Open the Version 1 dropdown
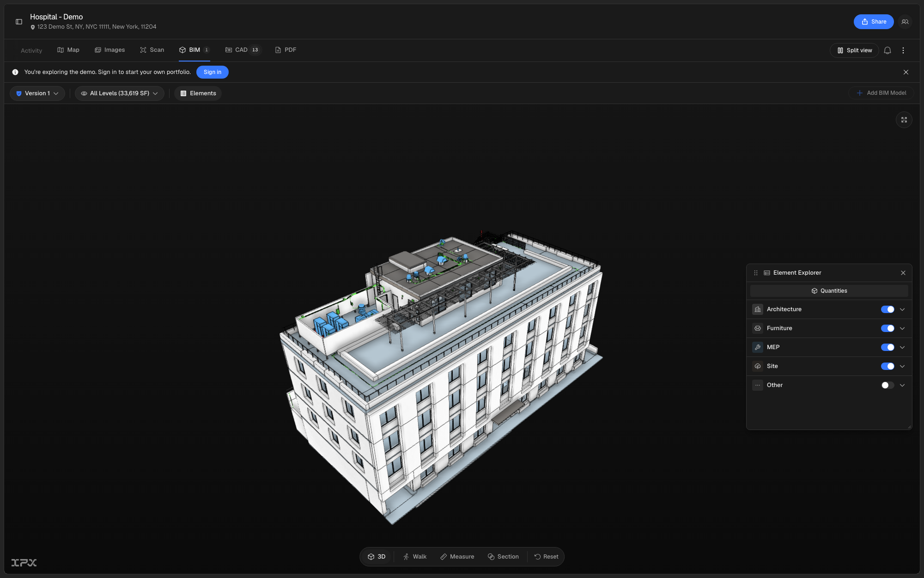Screen dimensions: 924x578 tap(37, 93)
